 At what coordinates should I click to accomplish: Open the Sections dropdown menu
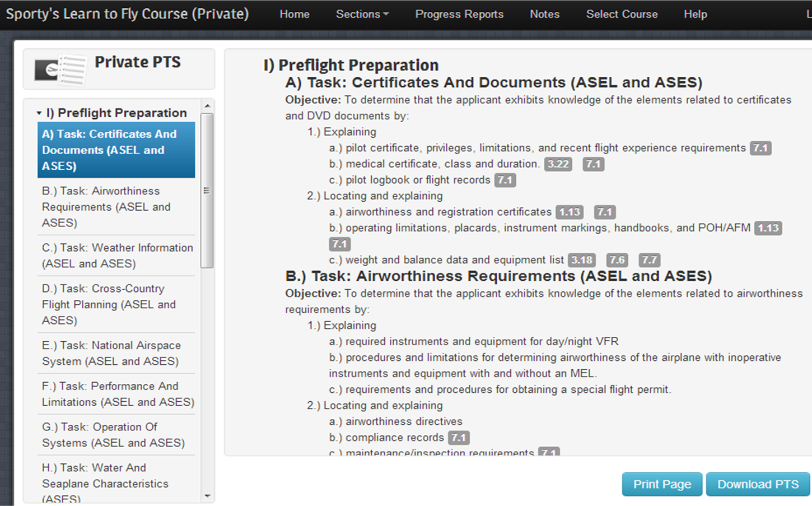click(361, 14)
